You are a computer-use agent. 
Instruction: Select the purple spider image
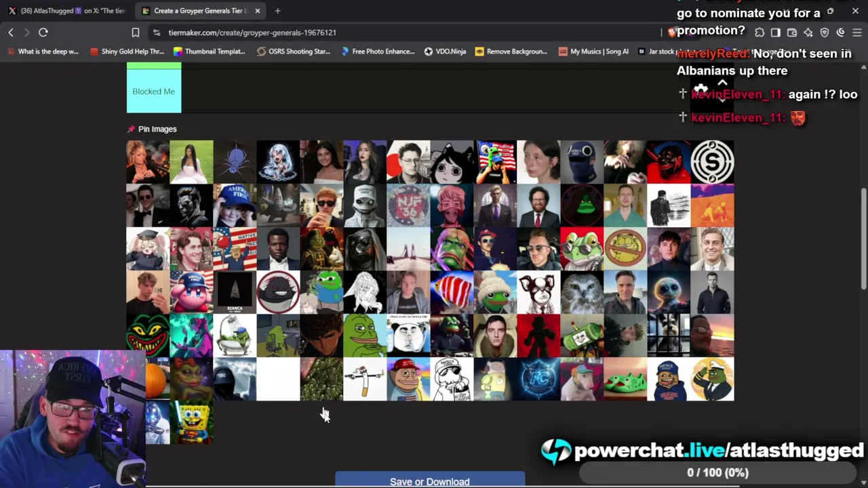[x=235, y=162]
